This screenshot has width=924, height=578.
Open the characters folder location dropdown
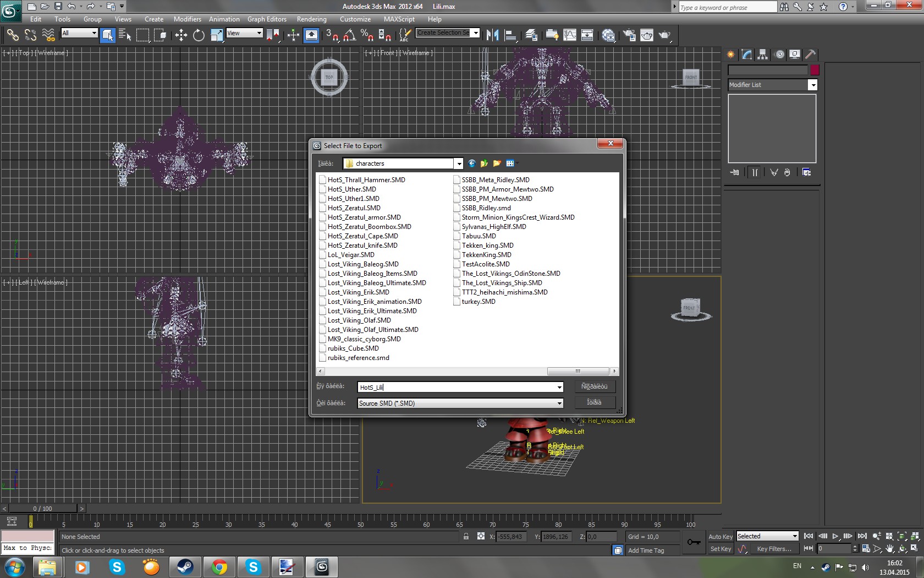coord(458,163)
